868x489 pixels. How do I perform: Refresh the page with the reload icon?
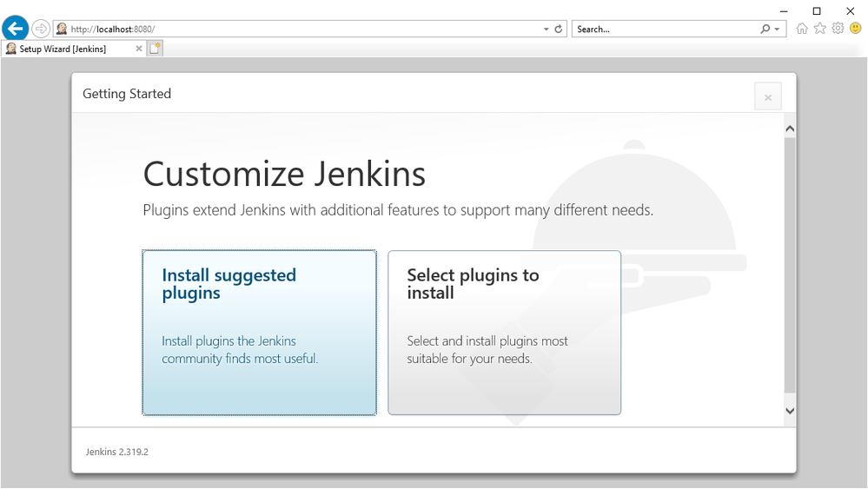point(559,29)
